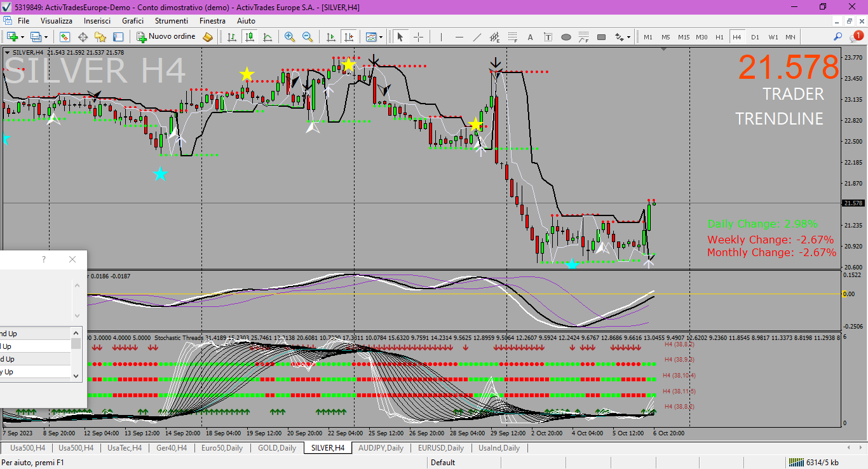Switch to line chart display
The width and height of the screenshot is (868, 469).
point(268,37)
